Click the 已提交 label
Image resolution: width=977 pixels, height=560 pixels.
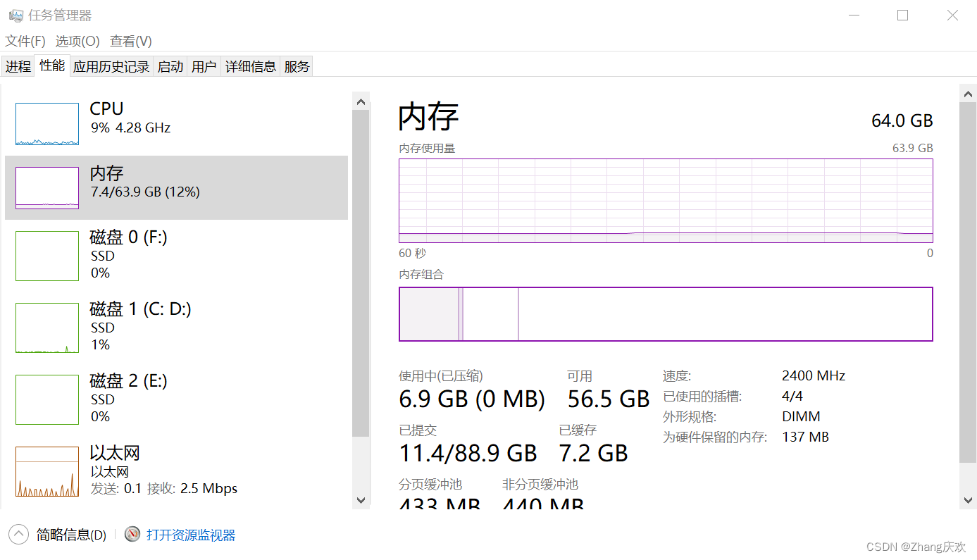pyautogui.click(x=418, y=430)
